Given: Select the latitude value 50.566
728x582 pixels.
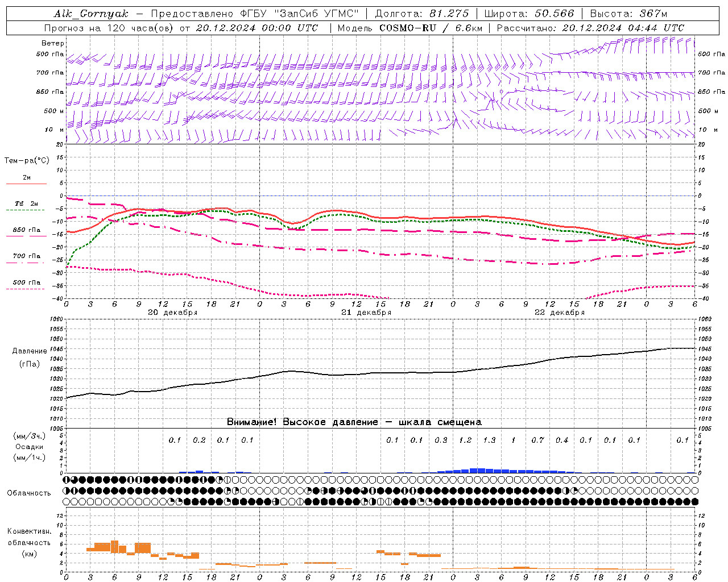Looking at the screenshot, I should (555, 14).
